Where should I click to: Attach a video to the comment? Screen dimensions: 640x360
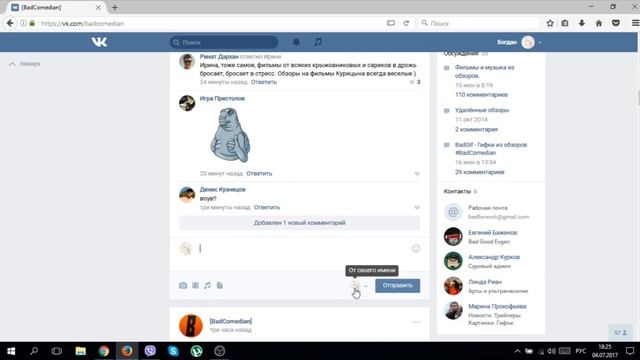pyautogui.click(x=196, y=285)
